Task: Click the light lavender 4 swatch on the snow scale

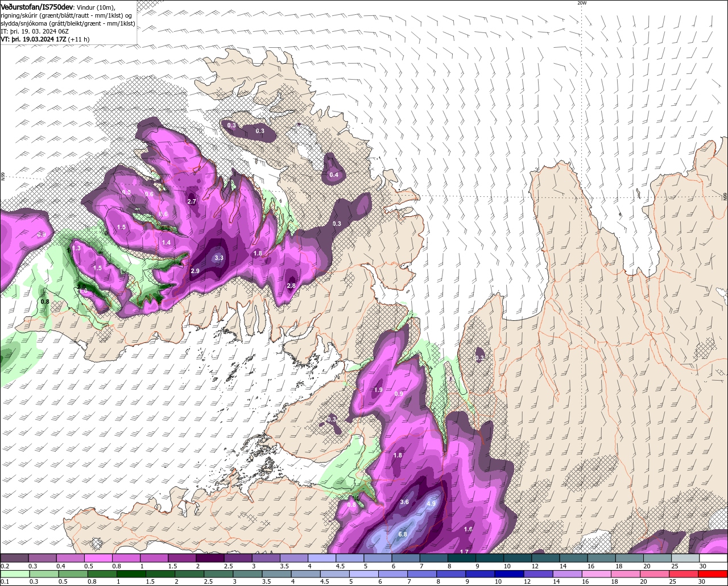Action: [322, 558]
